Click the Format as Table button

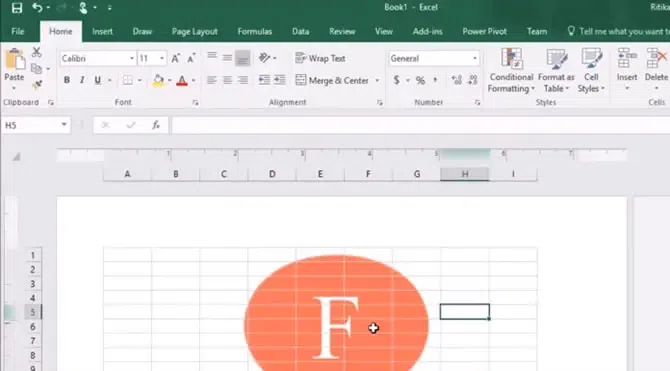pyautogui.click(x=556, y=71)
